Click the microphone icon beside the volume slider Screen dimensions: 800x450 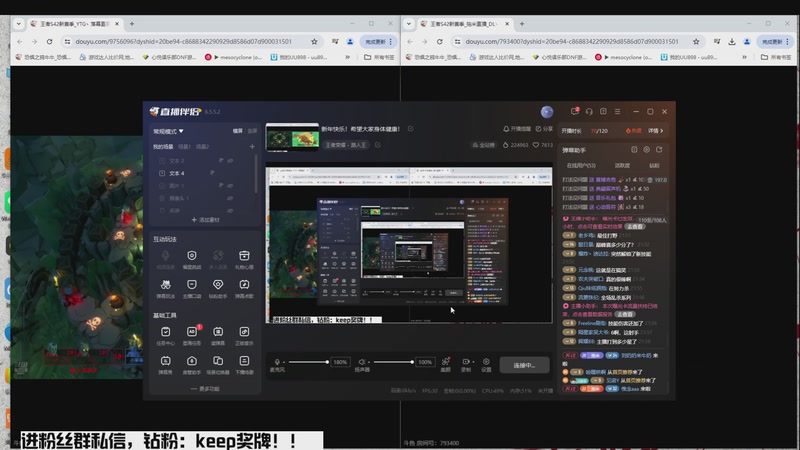277,362
